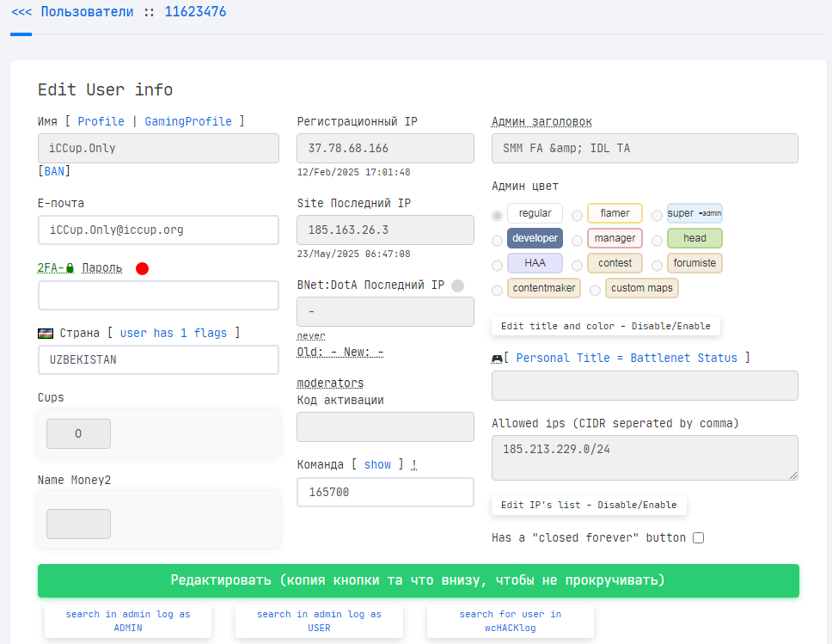The height and width of the screenshot is (644, 832).
Task: Open 'user has 1 flags' link
Action: tap(174, 333)
